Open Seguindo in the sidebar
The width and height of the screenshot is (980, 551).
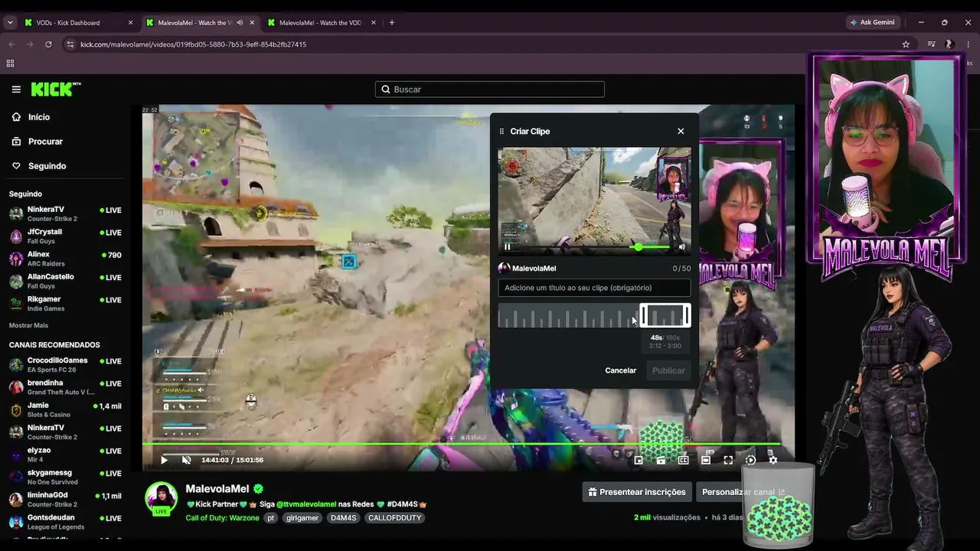click(47, 166)
